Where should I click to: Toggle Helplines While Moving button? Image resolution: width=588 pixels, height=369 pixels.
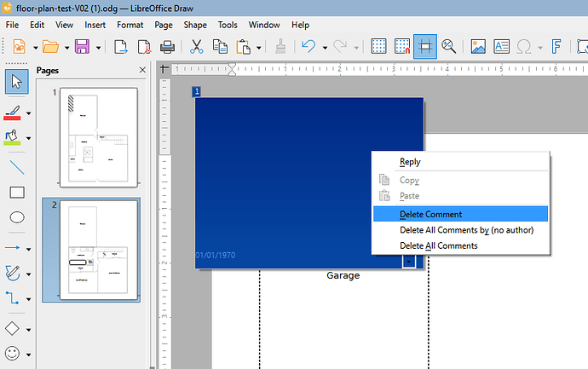[425, 47]
